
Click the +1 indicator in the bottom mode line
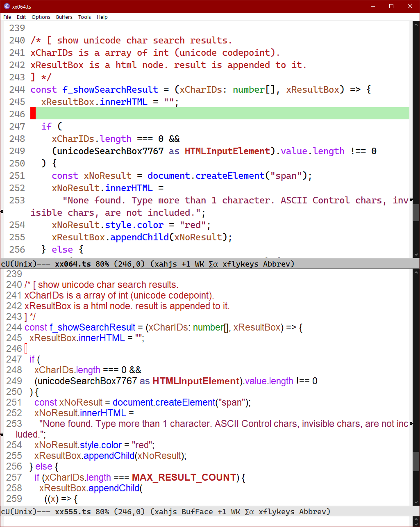pyautogui.click(x=222, y=511)
